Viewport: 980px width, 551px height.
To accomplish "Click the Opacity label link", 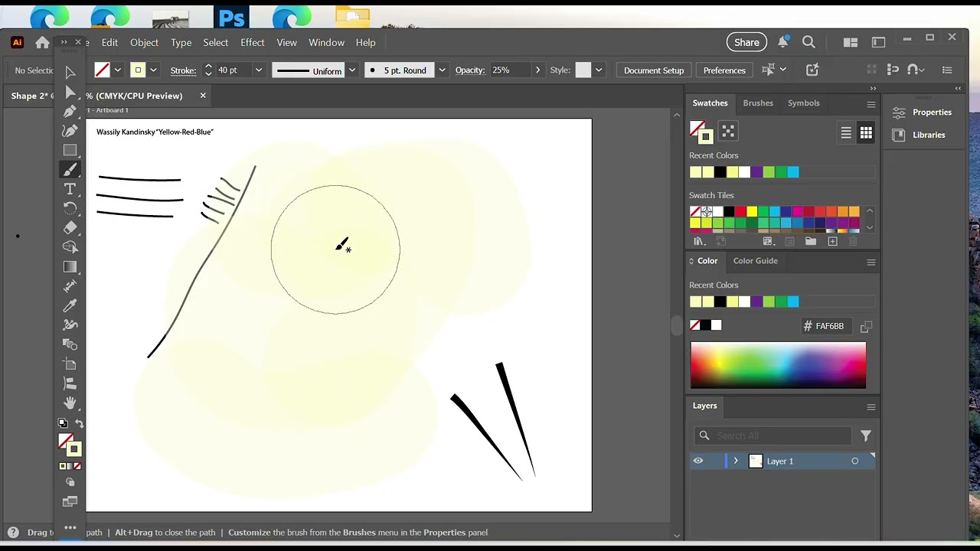I will click(470, 70).
